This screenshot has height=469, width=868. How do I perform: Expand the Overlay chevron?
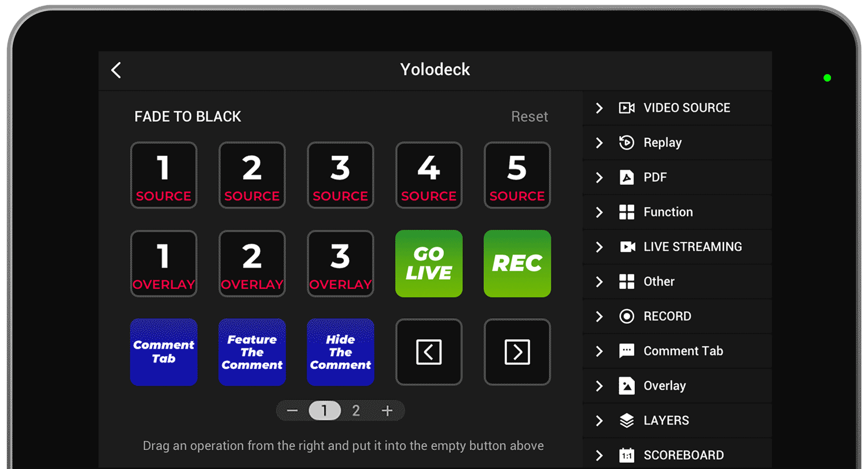click(x=599, y=386)
